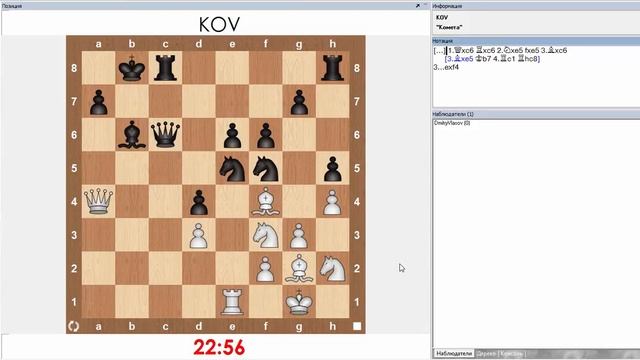Select the white knight on f3

(266, 235)
